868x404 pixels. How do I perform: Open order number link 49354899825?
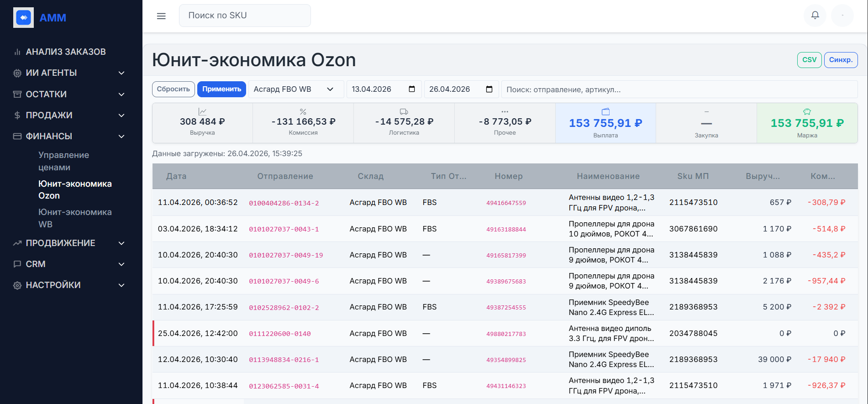pyautogui.click(x=506, y=360)
